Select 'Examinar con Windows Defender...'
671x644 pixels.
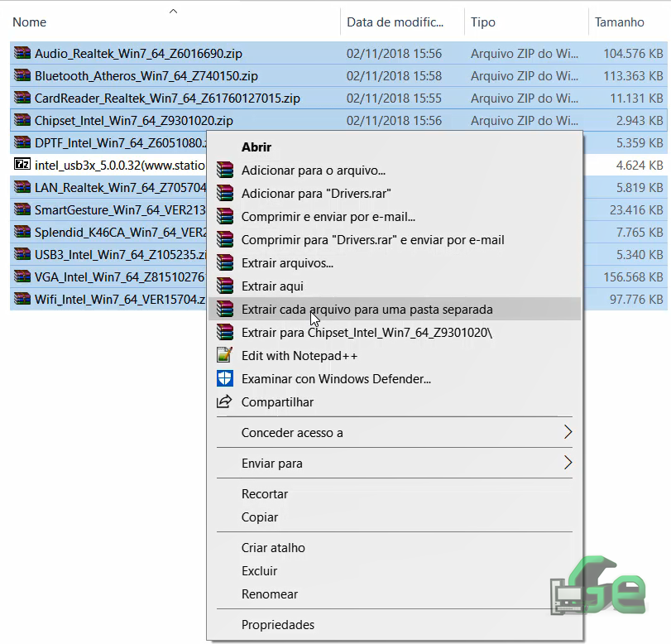tap(394, 378)
